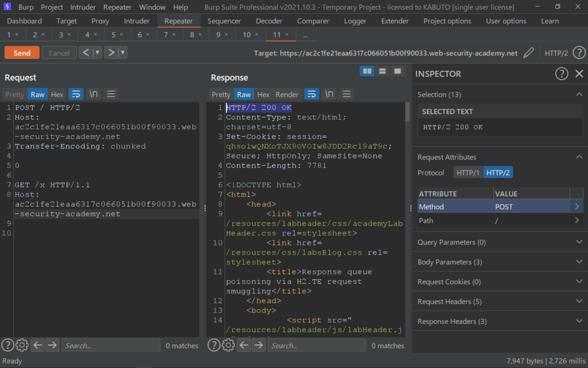Open Response search settings gear
Viewport: 588px width, 368px height.
click(228, 345)
